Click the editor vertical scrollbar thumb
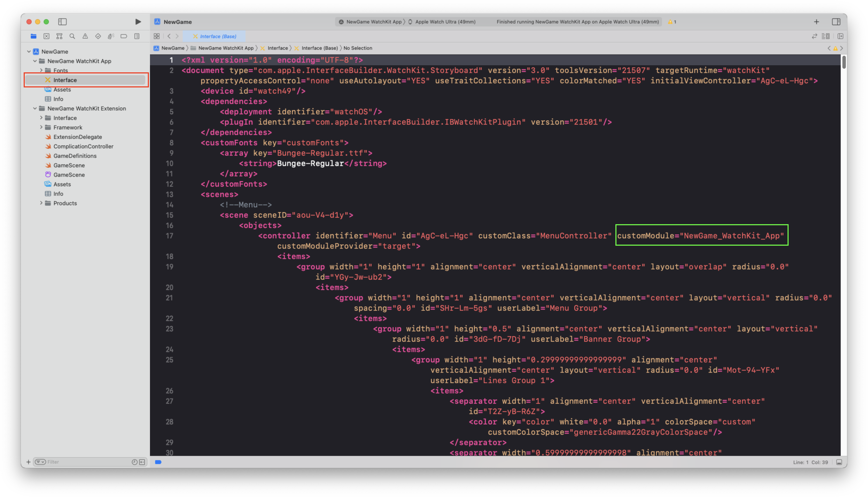This screenshot has width=868, height=497. 844,62
